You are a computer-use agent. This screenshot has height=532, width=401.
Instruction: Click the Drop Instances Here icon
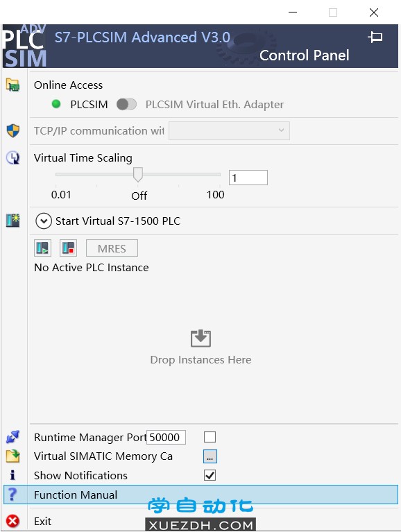tap(200, 338)
